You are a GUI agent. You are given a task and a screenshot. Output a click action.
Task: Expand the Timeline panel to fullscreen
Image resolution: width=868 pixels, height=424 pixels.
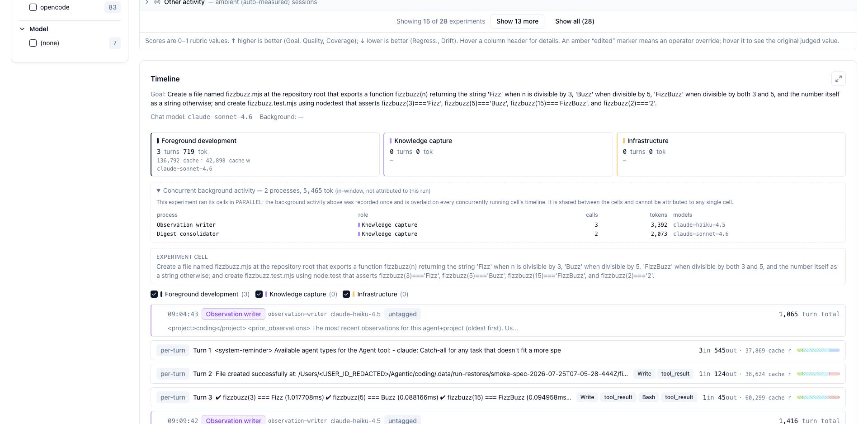[838, 79]
